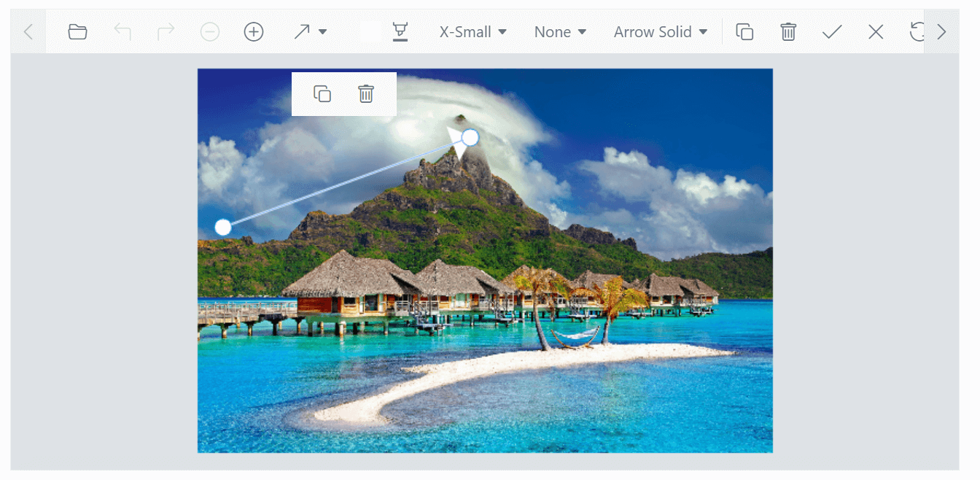Expand the X-Small stroke width dropdown
Image resolution: width=980 pixels, height=480 pixels.
(x=472, y=32)
